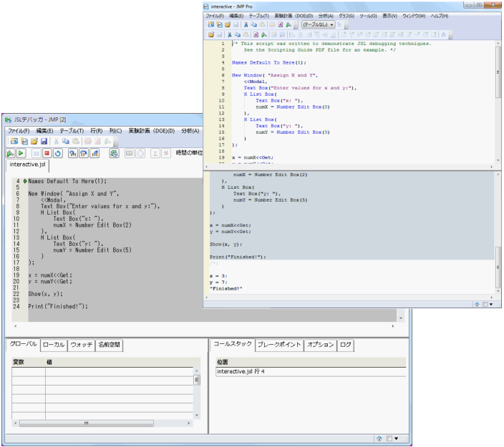Click the Step Into icon
The image size is (504, 447).
coord(74,153)
